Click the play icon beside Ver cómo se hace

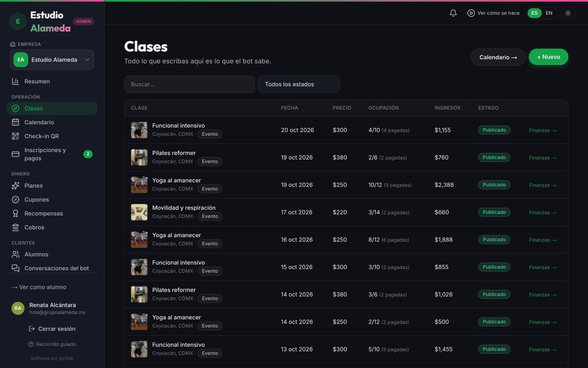[x=471, y=13]
